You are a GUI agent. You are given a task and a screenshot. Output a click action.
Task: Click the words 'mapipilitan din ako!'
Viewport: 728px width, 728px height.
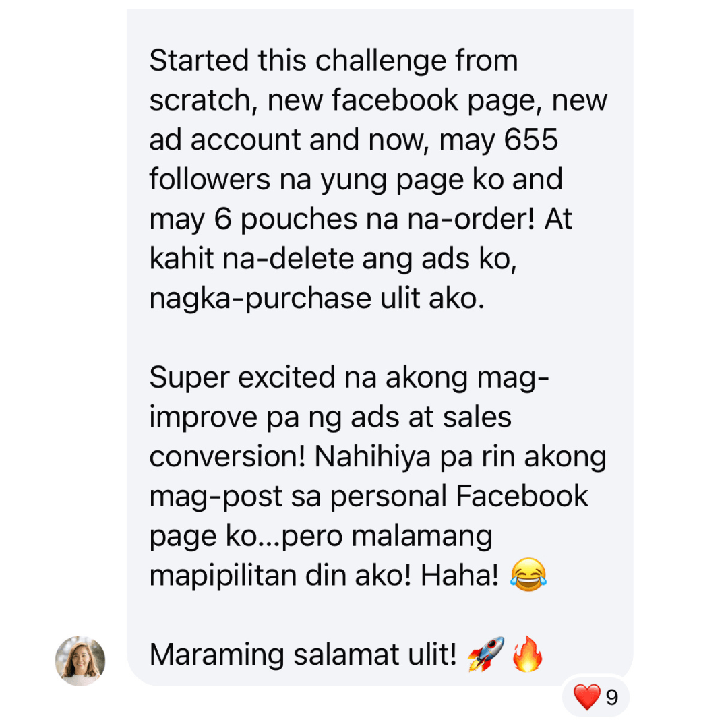(x=280, y=576)
